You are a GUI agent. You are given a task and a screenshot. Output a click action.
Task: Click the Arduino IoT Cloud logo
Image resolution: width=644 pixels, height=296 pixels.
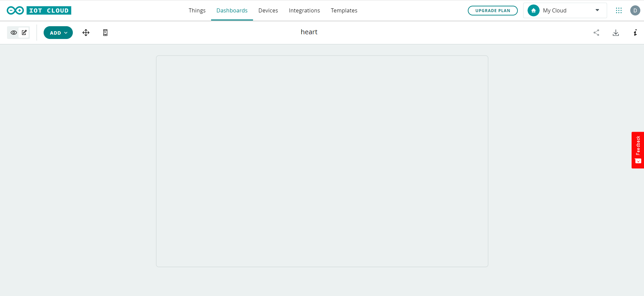coord(39,10)
